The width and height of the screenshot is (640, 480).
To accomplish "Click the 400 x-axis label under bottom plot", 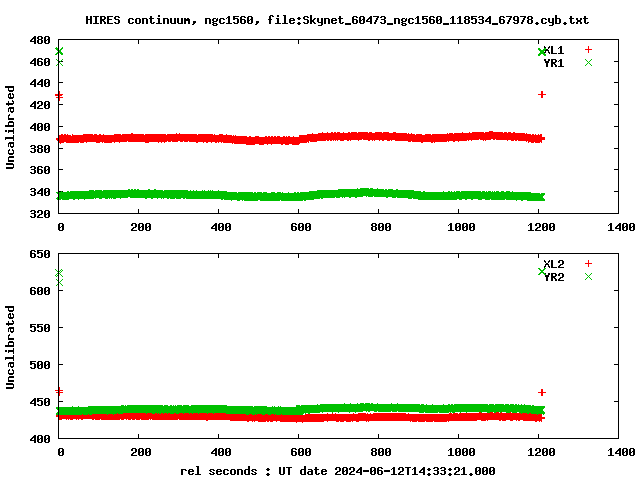I will [221, 452].
